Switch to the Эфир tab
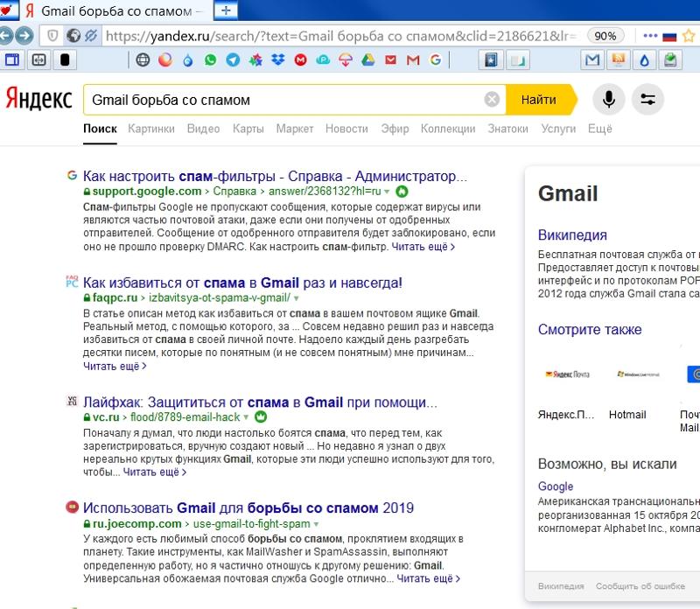 point(395,129)
